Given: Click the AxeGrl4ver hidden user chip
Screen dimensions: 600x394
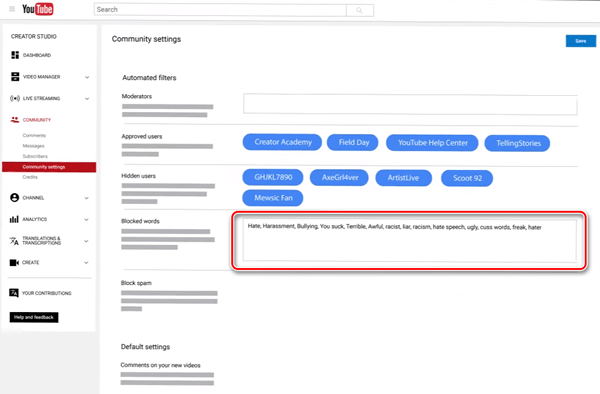Looking at the screenshot, I should click(339, 178).
